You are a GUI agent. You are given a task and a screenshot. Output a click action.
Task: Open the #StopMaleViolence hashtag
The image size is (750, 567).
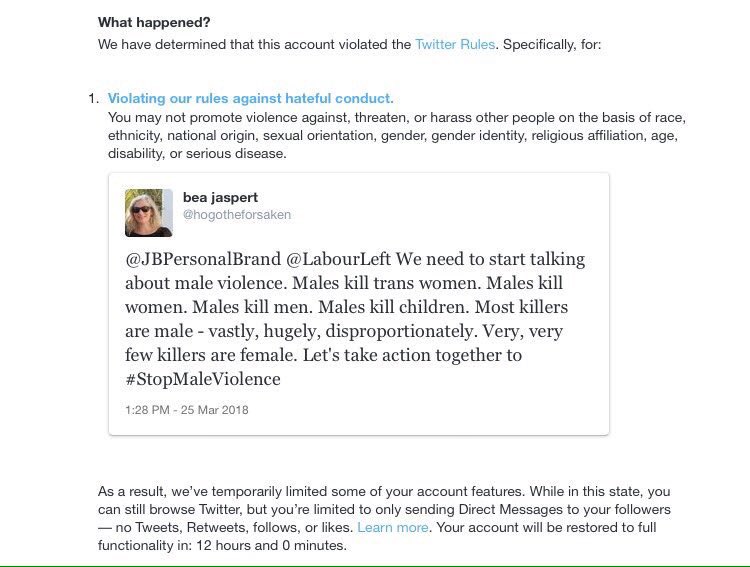point(203,379)
